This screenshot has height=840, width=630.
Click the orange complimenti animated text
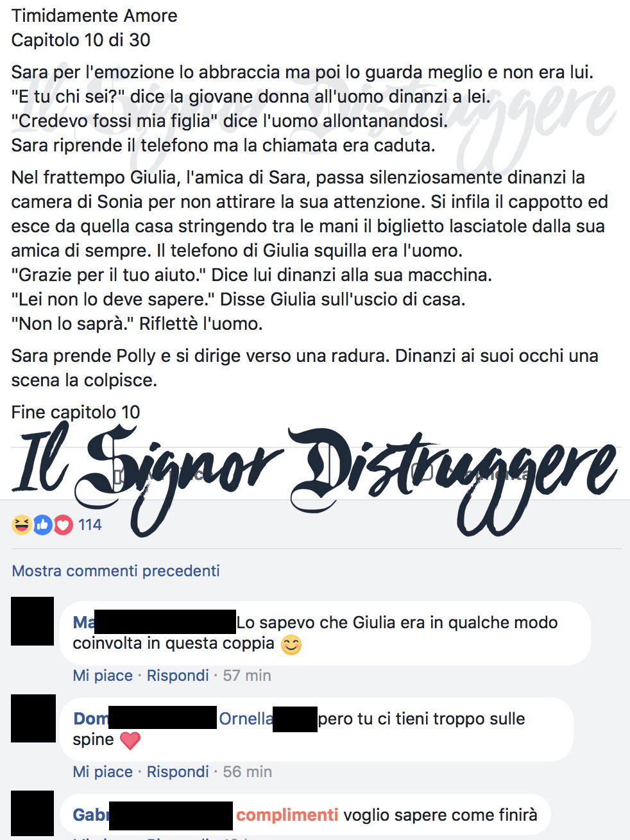[287, 815]
